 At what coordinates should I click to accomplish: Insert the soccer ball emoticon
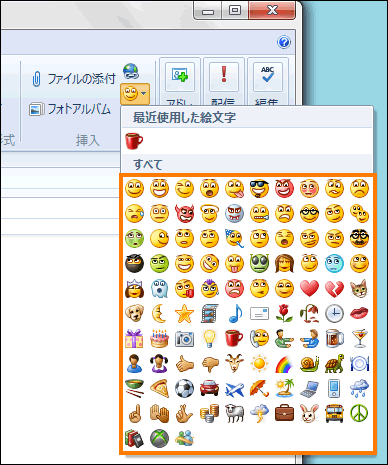(185, 388)
